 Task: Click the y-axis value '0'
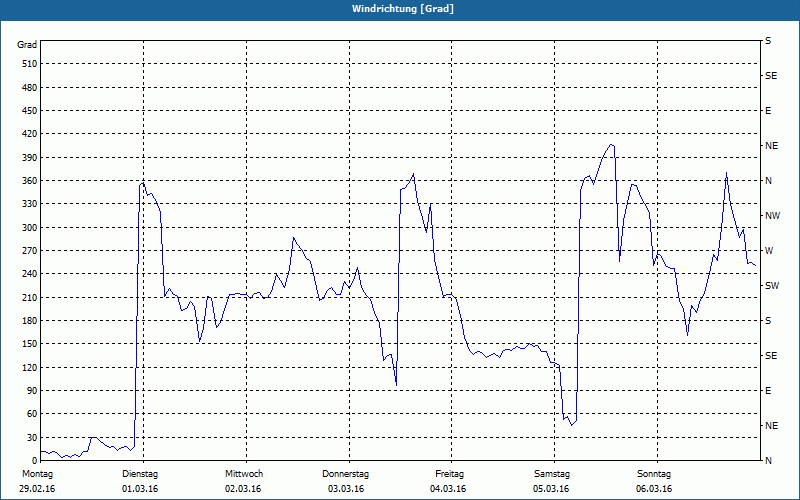34,461
